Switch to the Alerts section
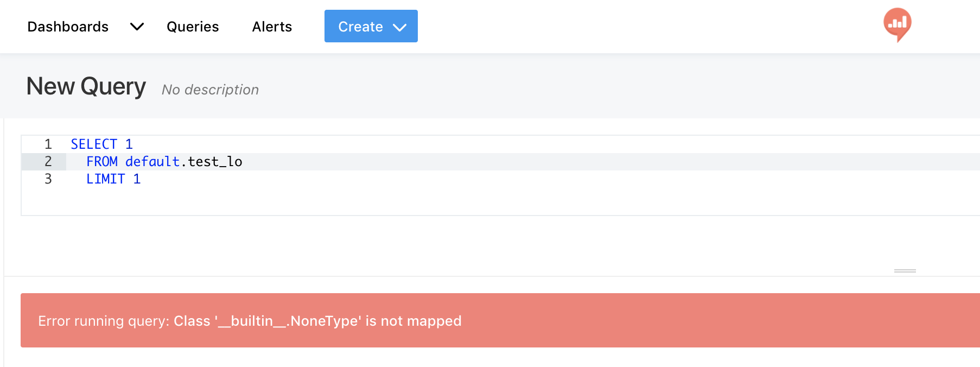980x367 pixels. click(x=271, y=26)
